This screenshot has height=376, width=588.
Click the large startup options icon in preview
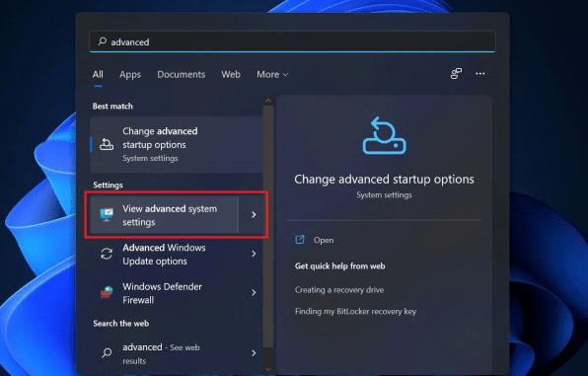click(x=384, y=135)
